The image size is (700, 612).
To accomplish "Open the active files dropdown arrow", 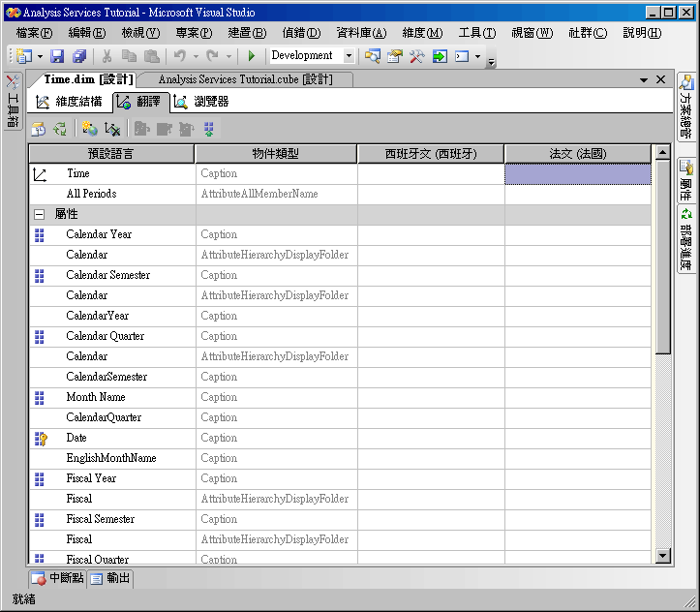I will tap(643, 80).
